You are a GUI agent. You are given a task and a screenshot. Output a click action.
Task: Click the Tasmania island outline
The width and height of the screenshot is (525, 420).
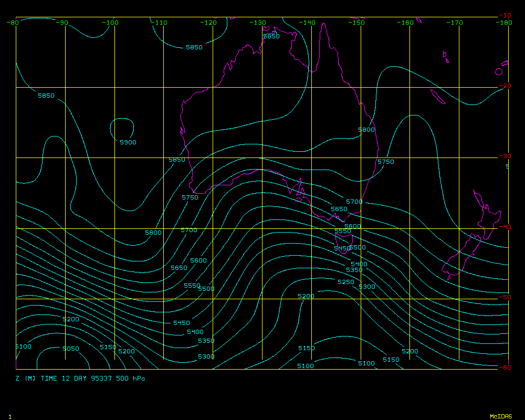click(x=342, y=243)
